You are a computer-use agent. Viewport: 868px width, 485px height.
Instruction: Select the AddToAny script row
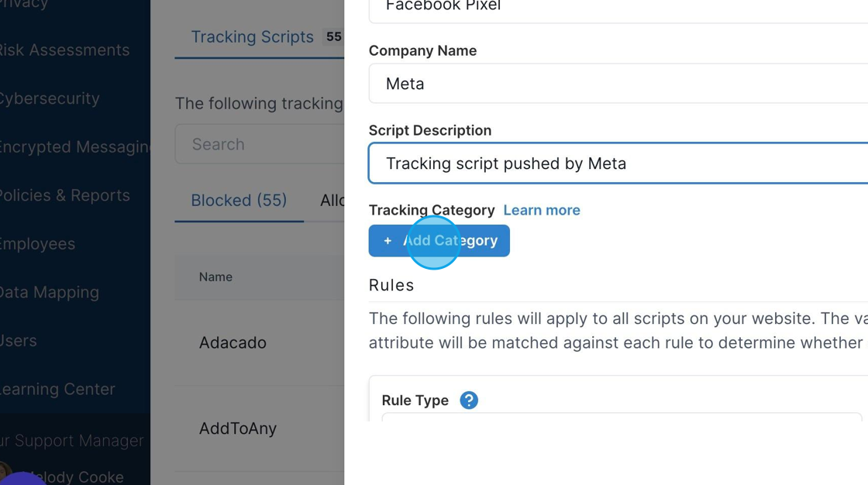point(260,428)
